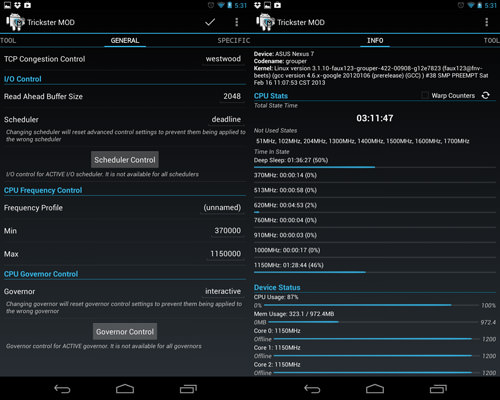Image resolution: width=500 pixels, height=400 pixels.
Task: Open Read Ahead Buffer Size value 2048
Action: 232,96
